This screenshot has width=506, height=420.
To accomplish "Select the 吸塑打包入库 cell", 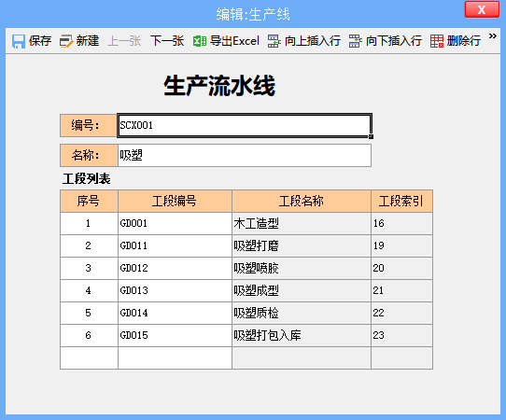I will [302, 335].
